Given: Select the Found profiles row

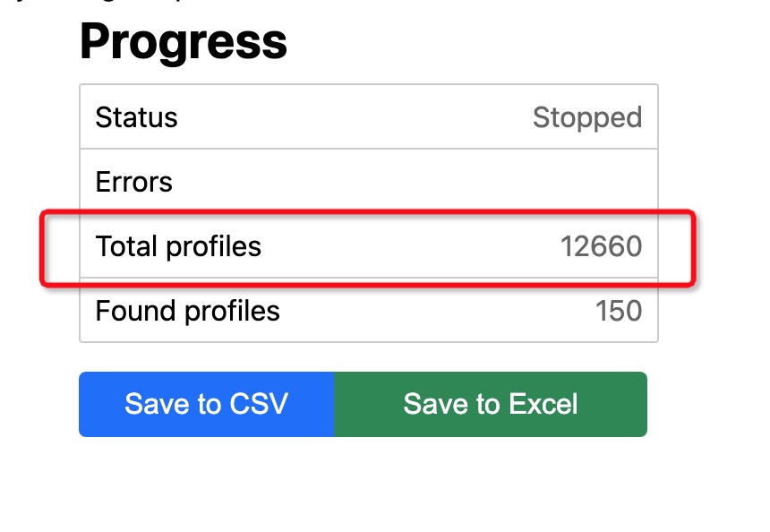Looking at the screenshot, I should point(367,311).
